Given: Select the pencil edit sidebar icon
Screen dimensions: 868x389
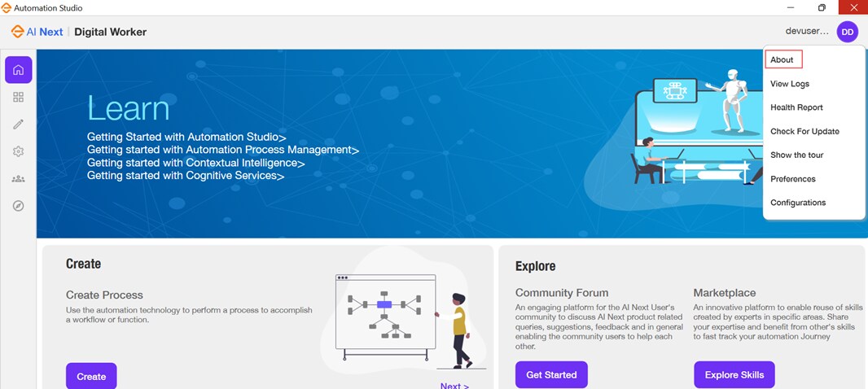Looking at the screenshot, I should click(18, 125).
